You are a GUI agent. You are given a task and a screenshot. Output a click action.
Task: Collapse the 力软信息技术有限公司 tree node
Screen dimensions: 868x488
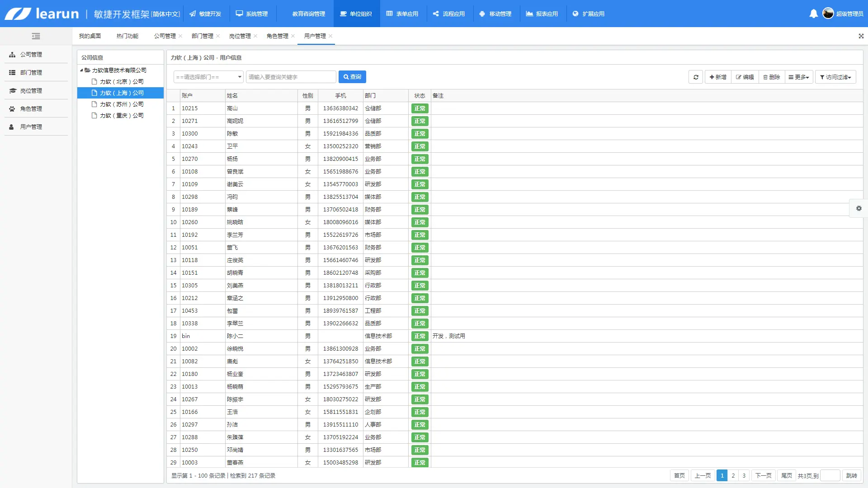81,70
